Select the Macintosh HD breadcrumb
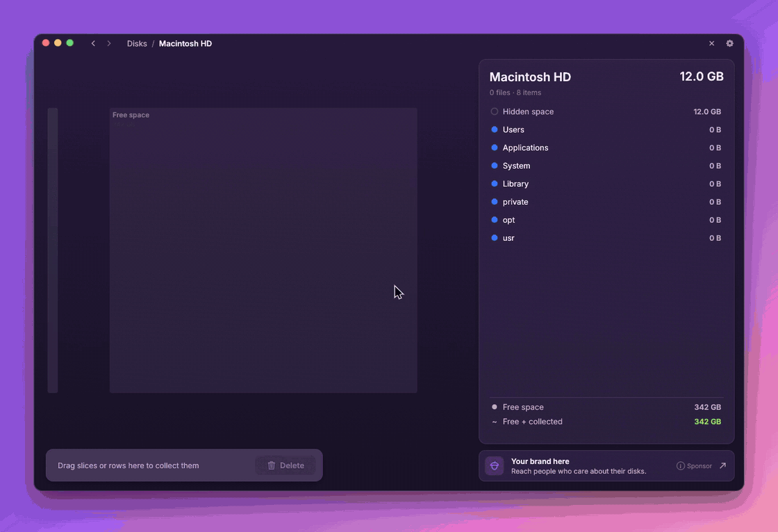The width and height of the screenshot is (778, 532). pos(185,44)
